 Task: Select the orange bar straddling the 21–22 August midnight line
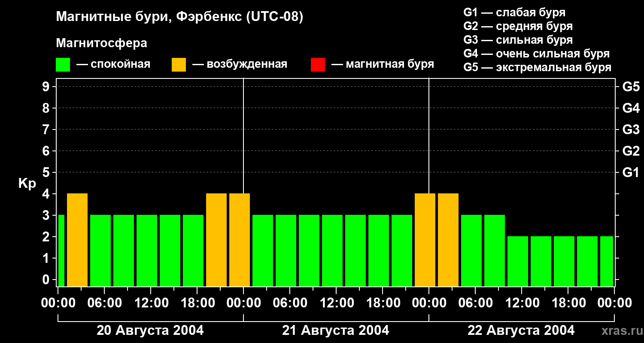[425, 240]
